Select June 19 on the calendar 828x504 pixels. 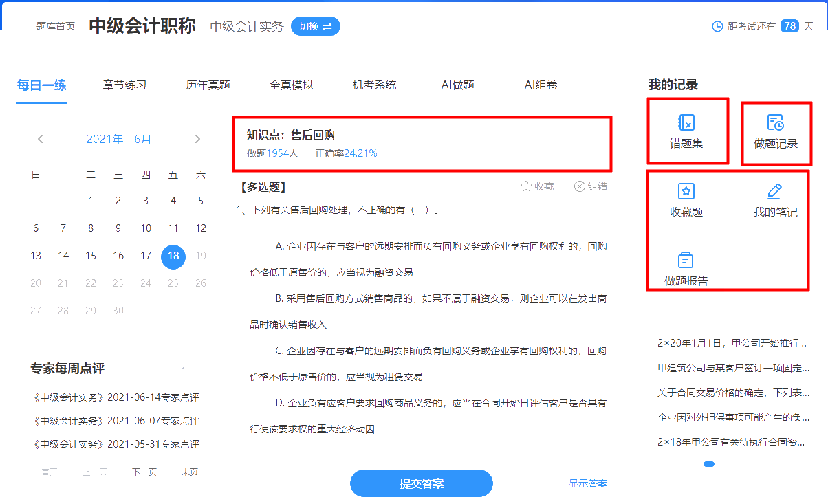(x=200, y=255)
